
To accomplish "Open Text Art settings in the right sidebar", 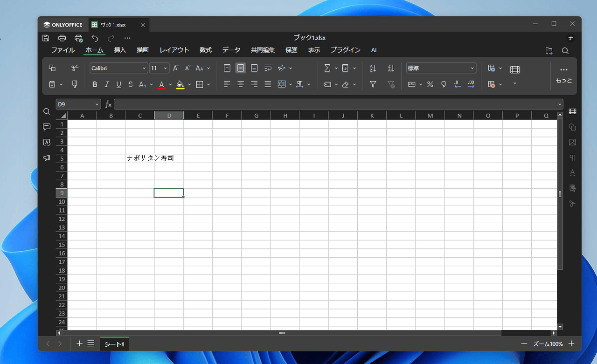I will [x=572, y=173].
